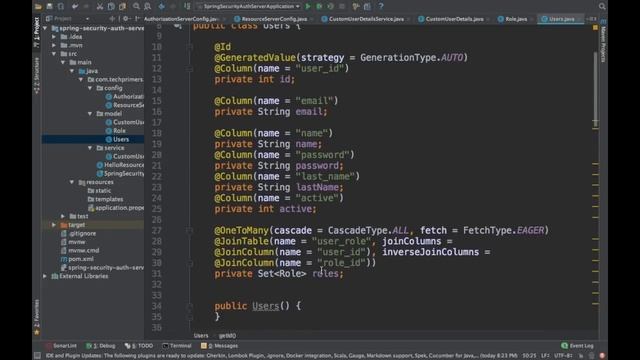Switch to CustomUserDetailsService.java tab
The image size is (640, 360).
(363, 19)
